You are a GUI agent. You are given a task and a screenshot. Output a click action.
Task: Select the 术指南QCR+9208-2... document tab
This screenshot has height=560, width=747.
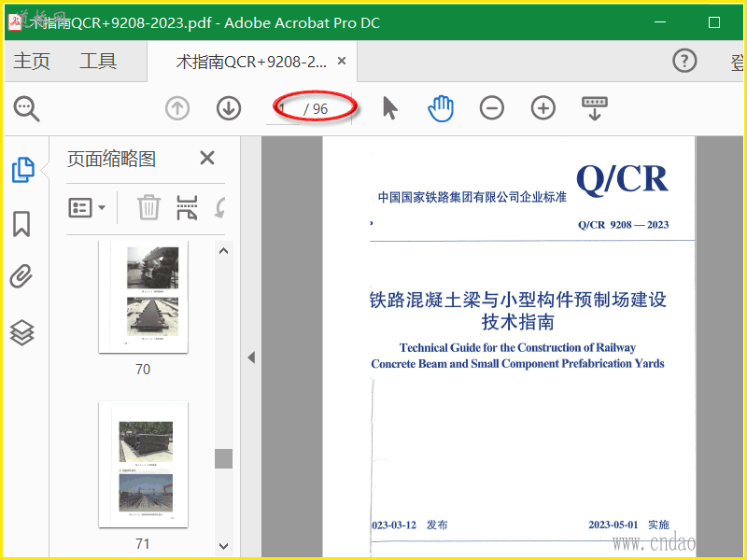click(251, 62)
